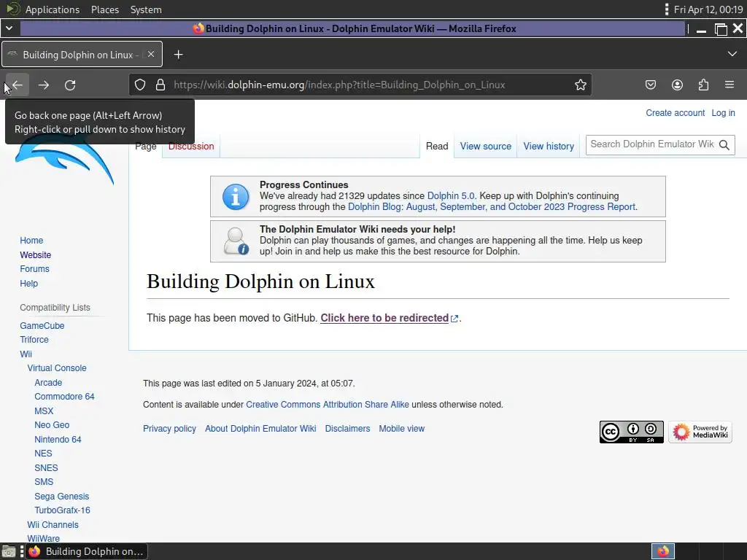Image resolution: width=747 pixels, height=560 pixels.
Task: Open the Applications menu
Action: click(53, 9)
